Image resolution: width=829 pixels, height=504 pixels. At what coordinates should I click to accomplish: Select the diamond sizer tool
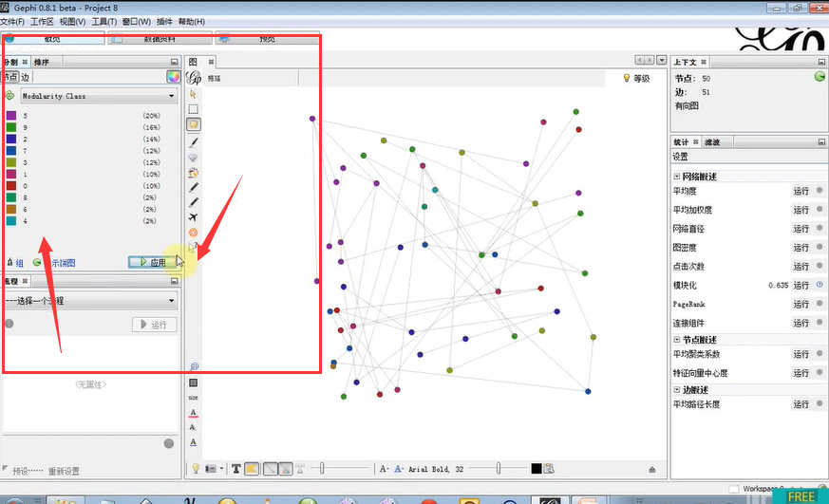point(194,158)
